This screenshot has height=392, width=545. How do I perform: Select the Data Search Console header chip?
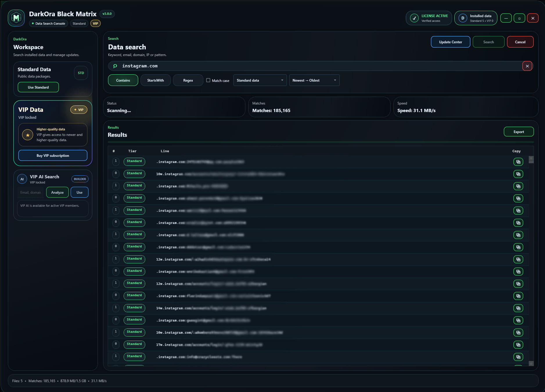click(x=48, y=24)
